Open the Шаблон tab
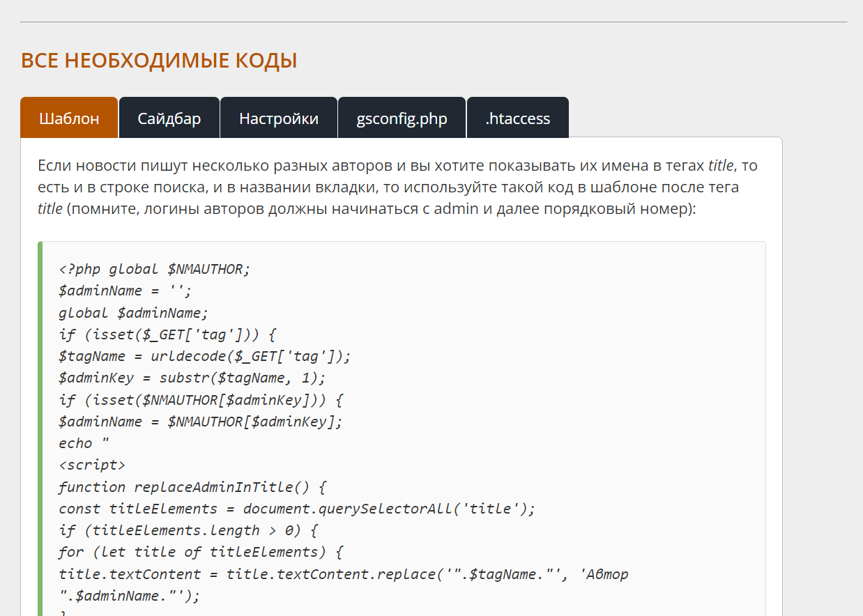Screen dimensions: 863x616 click(x=69, y=118)
